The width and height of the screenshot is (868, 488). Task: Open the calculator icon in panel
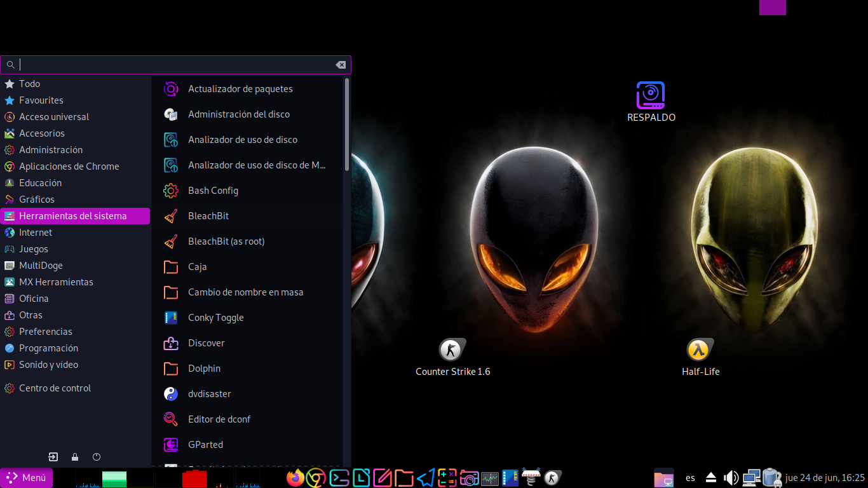447,478
